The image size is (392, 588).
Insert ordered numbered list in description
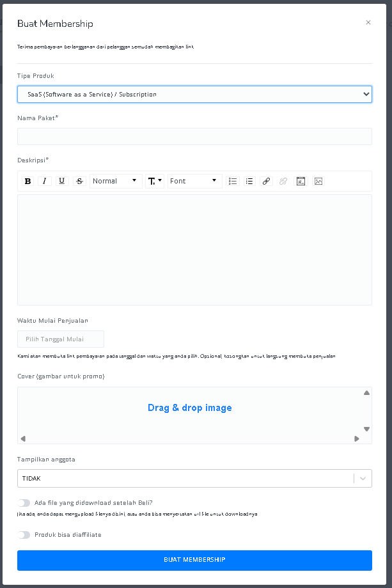pyautogui.click(x=249, y=181)
